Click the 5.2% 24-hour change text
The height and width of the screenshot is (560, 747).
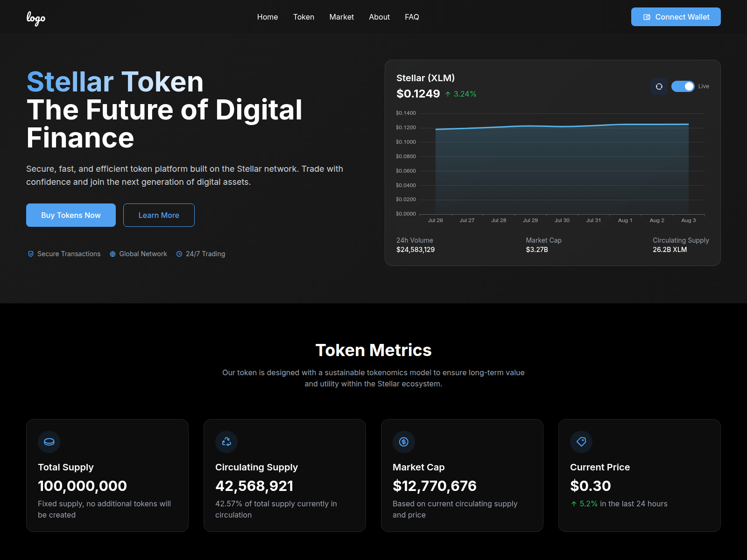click(x=589, y=504)
